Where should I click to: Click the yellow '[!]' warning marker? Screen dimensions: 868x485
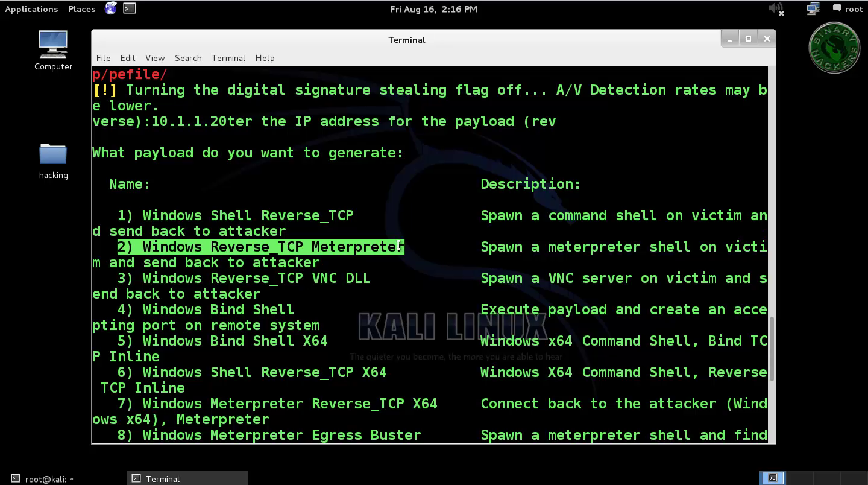pyautogui.click(x=105, y=90)
